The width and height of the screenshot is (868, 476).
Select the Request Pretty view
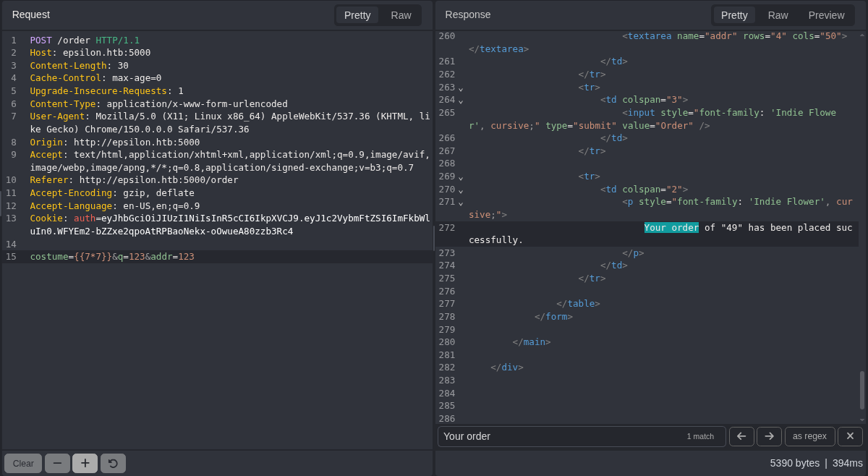pos(357,15)
